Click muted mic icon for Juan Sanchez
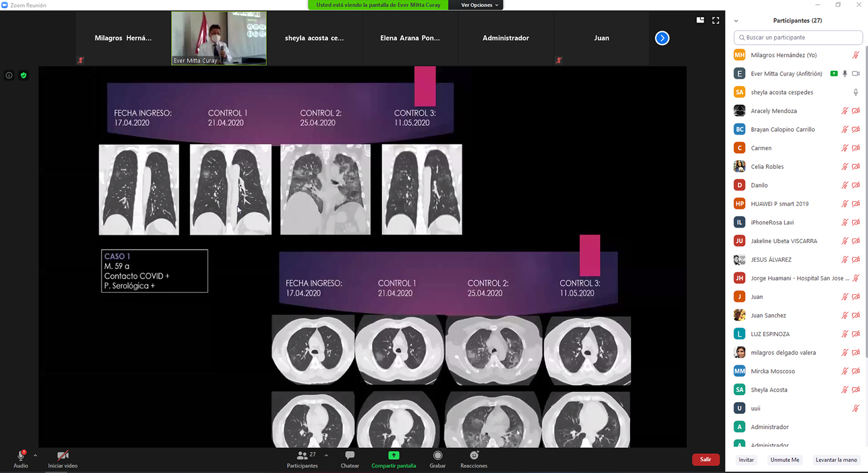This screenshot has width=868, height=473. pyautogui.click(x=845, y=315)
